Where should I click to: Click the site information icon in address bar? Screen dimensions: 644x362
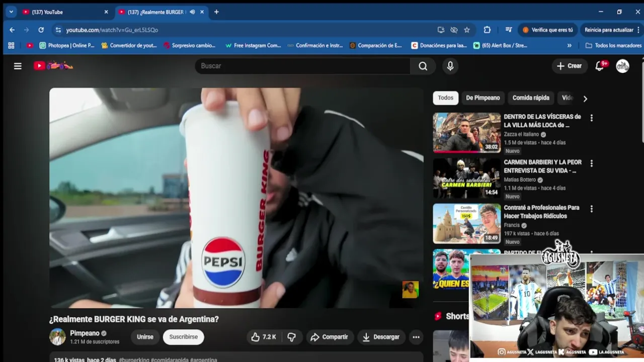pos(58,30)
